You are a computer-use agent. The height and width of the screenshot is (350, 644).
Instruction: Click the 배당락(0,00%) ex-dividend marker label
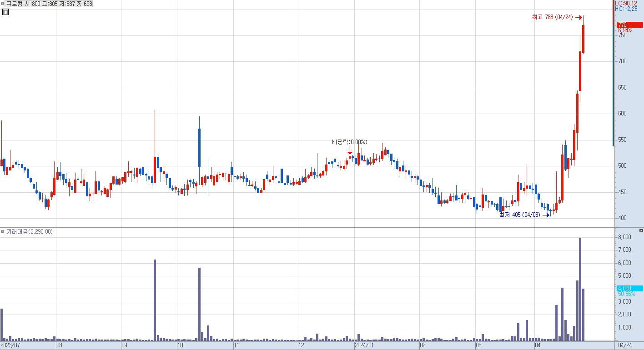tap(349, 142)
